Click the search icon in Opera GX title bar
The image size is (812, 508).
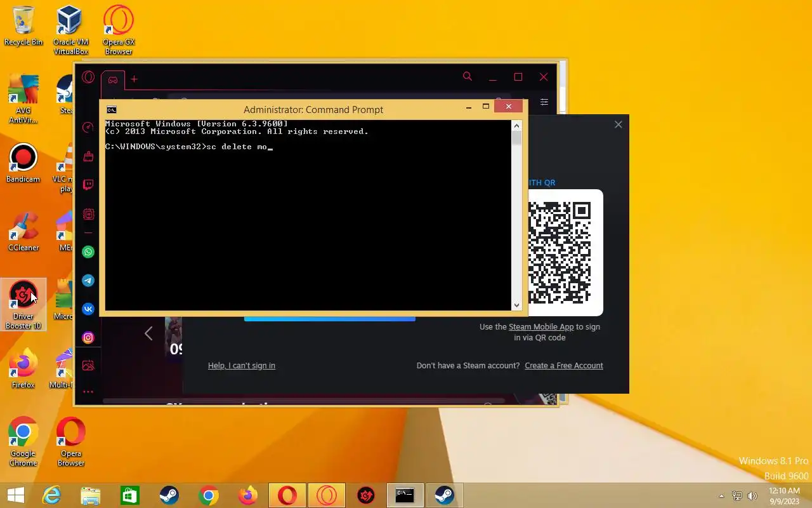[x=468, y=77]
